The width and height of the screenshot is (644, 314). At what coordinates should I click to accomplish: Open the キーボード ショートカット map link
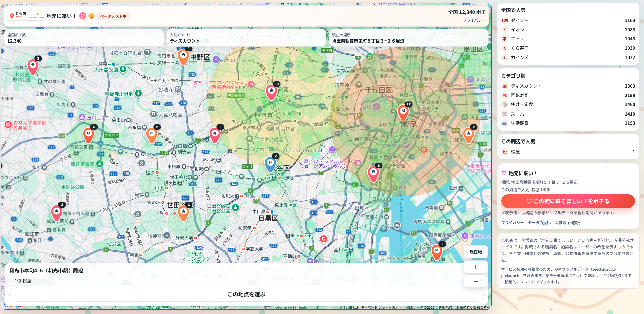click(x=381, y=307)
